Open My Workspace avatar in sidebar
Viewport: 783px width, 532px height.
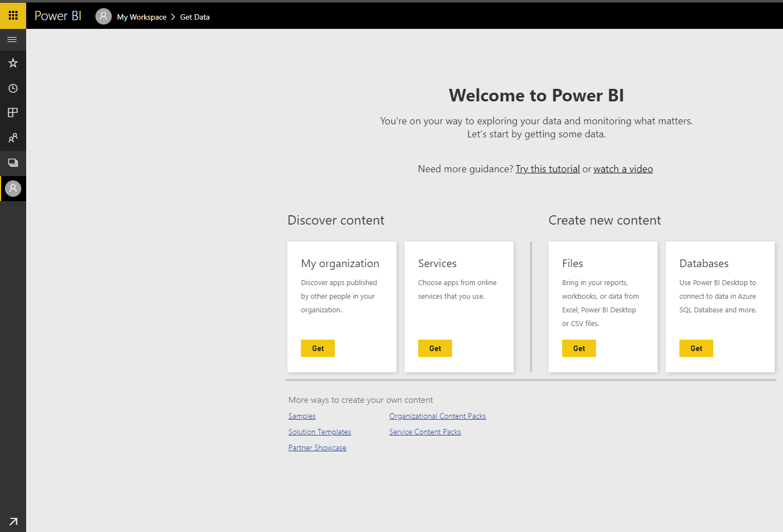point(13,189)
